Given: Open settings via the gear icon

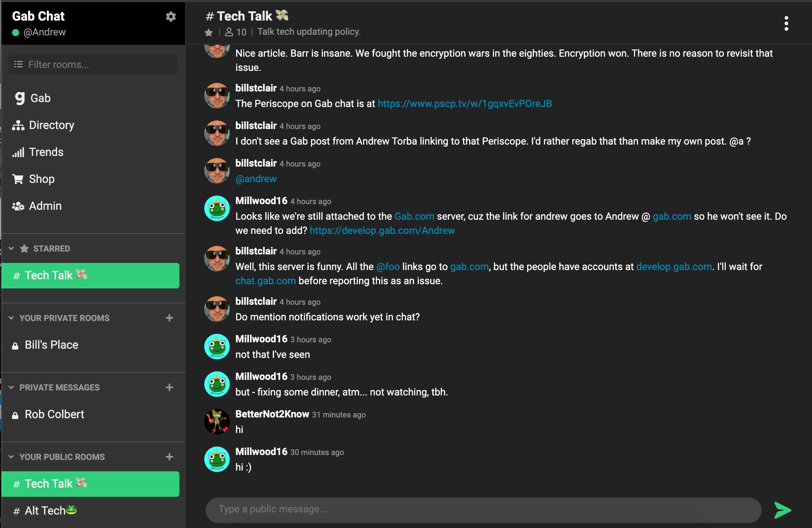Looking at the screenshot, I should coord(171,17).
